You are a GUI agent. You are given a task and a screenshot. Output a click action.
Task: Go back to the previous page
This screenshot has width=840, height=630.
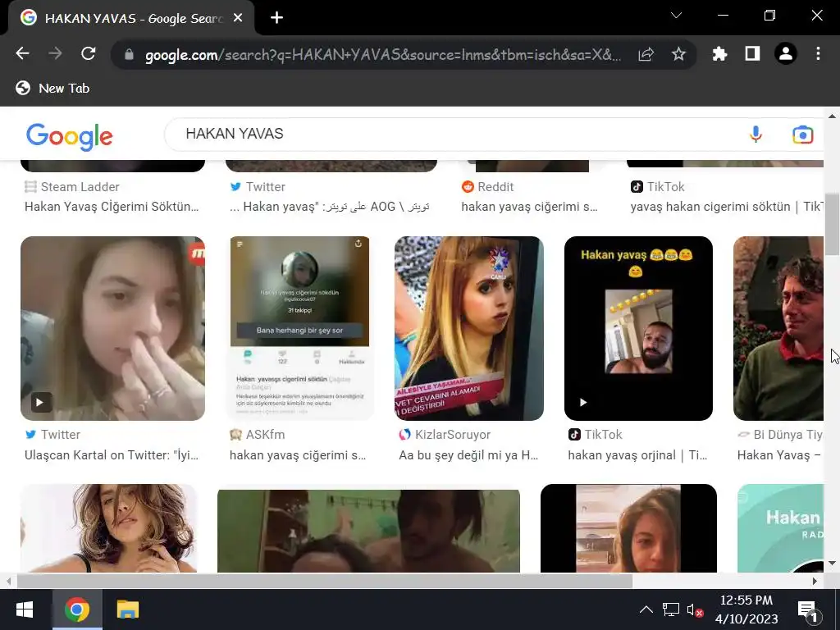click(22, 53)
